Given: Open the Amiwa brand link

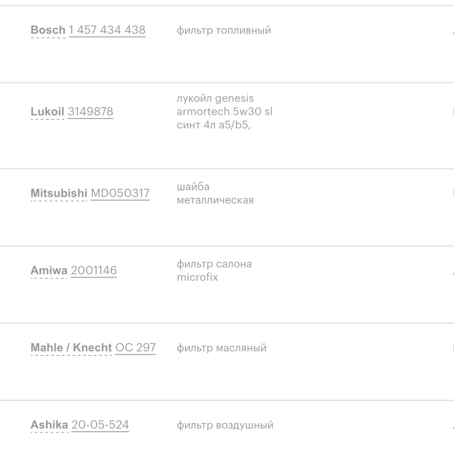Looking at the screenshot, I should pos(49,271).
